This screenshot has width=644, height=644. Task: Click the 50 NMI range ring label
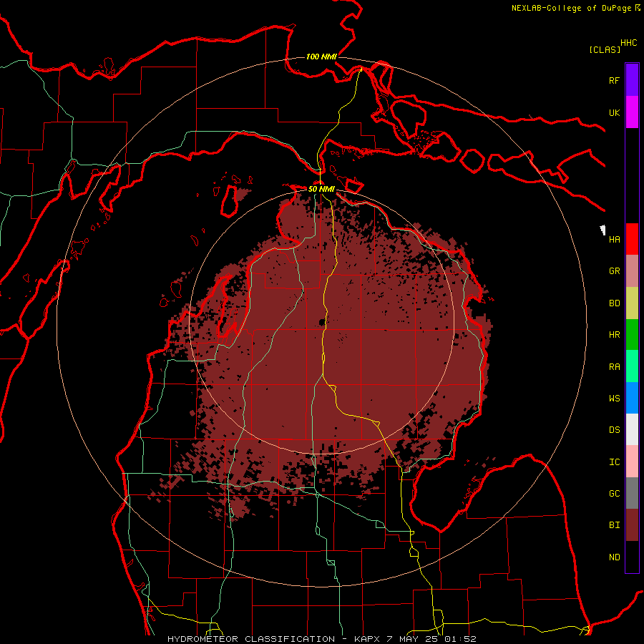321,189
